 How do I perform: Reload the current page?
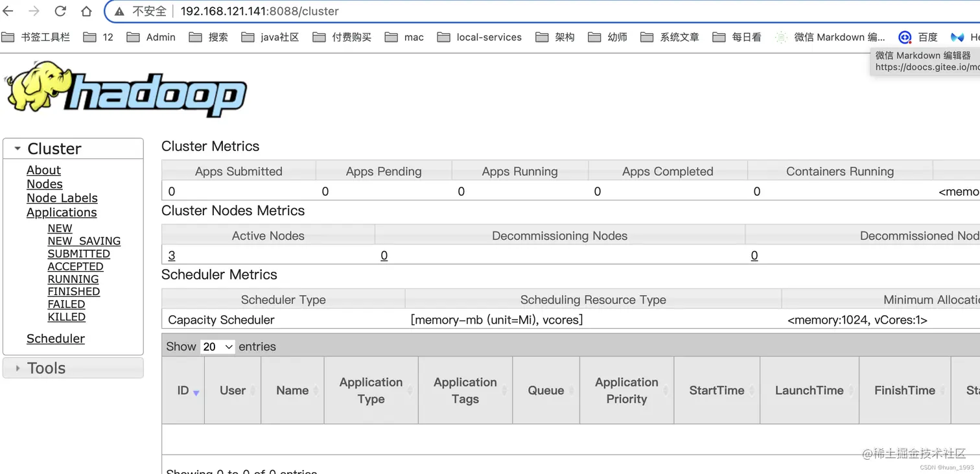pyautogui.click(x=60, y=10)
